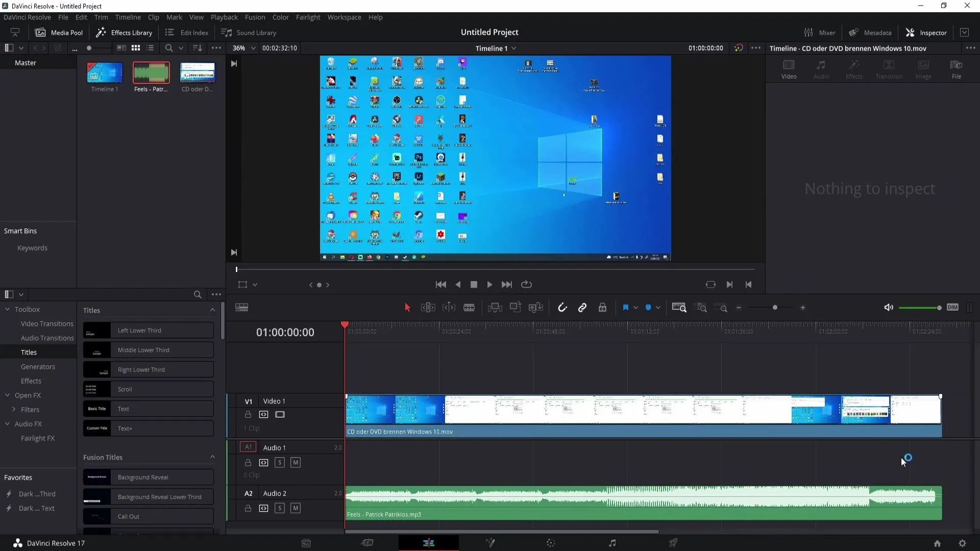Select the Blade Edit Mode tool
This screenshot has width=980, height=551.
[469, 308]
